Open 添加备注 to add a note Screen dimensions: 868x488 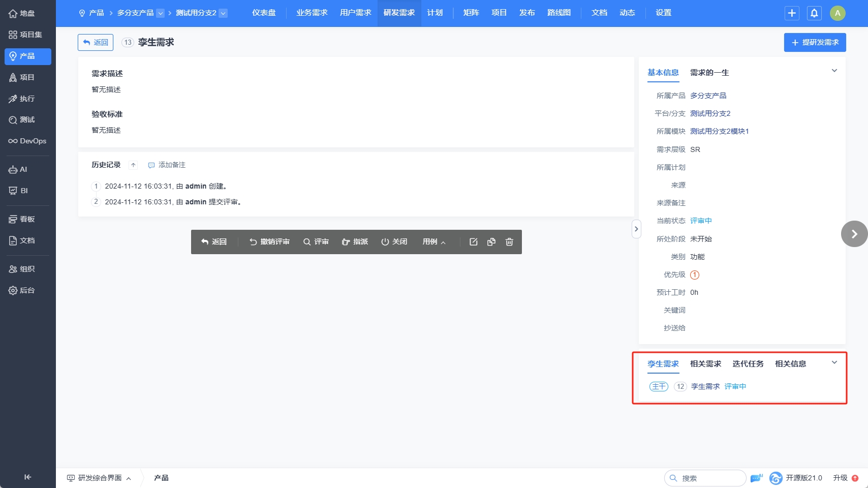click(167, 165)
